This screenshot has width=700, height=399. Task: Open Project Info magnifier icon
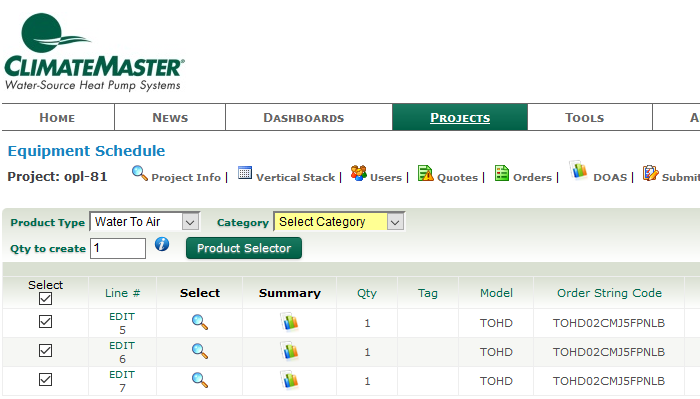tap(140, 173)
